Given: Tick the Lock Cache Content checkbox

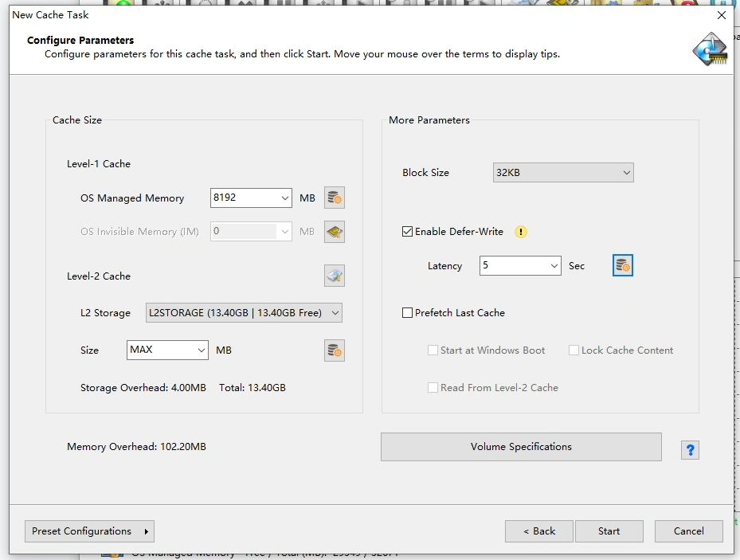Looking at the screenshot, I should click(574, 350).
